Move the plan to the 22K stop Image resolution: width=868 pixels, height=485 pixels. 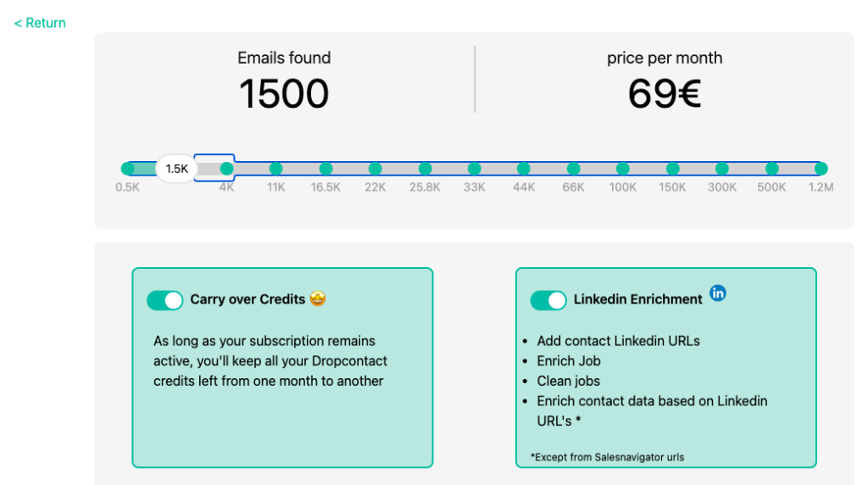[375, 169]
